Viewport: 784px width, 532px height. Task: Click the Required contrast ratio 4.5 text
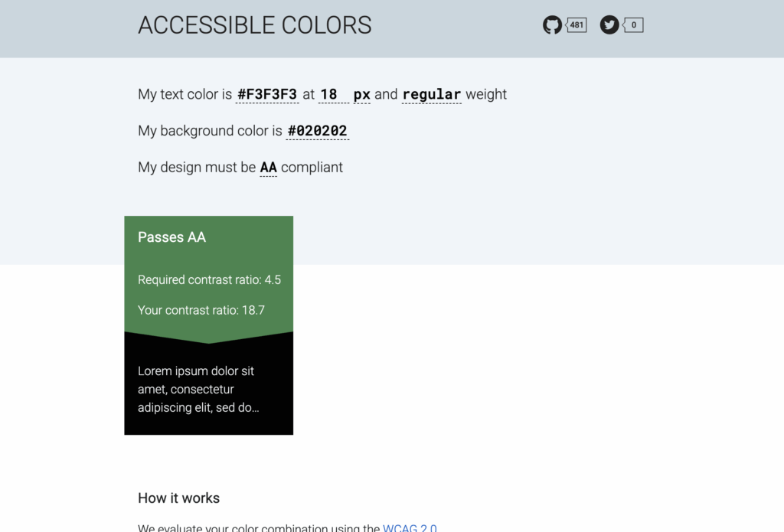pyautogui.click(x=210, y=279)
